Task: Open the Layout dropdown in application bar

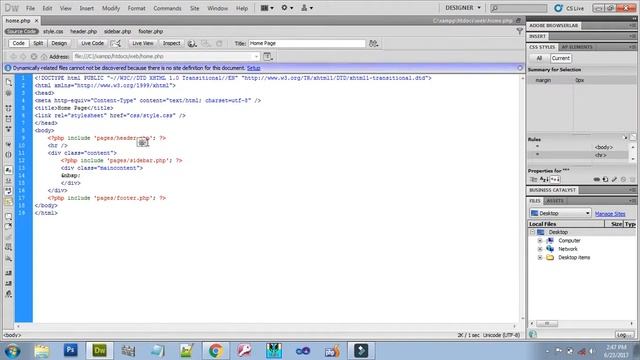Action: pyautogui.click(x=267, y=8)
